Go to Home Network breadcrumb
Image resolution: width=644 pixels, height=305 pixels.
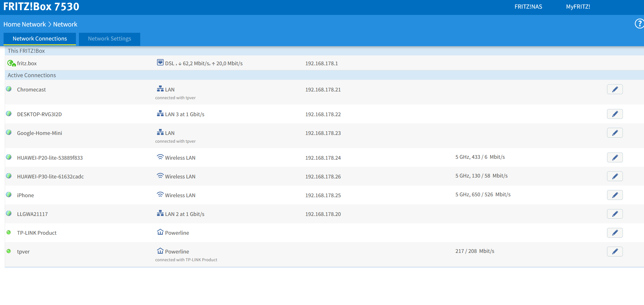25,24
